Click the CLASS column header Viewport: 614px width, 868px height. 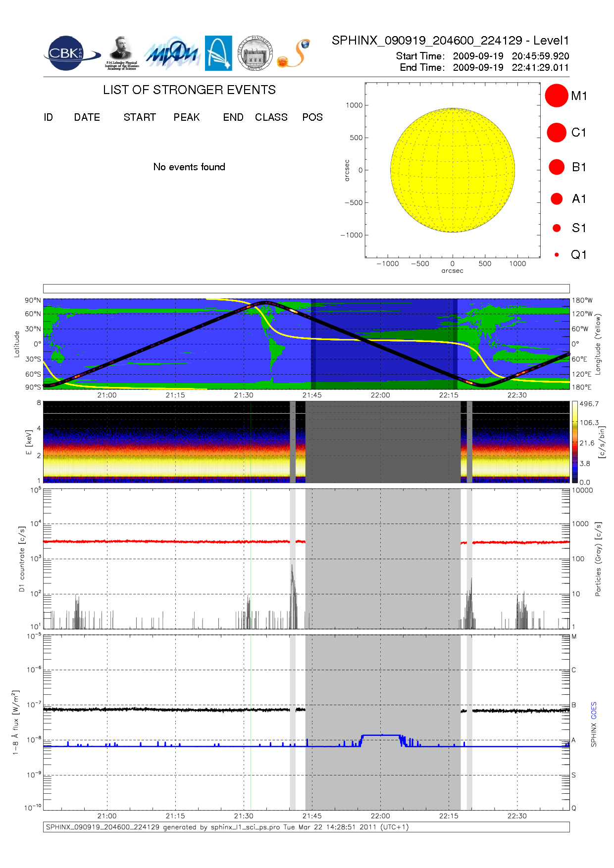[271, 117]
